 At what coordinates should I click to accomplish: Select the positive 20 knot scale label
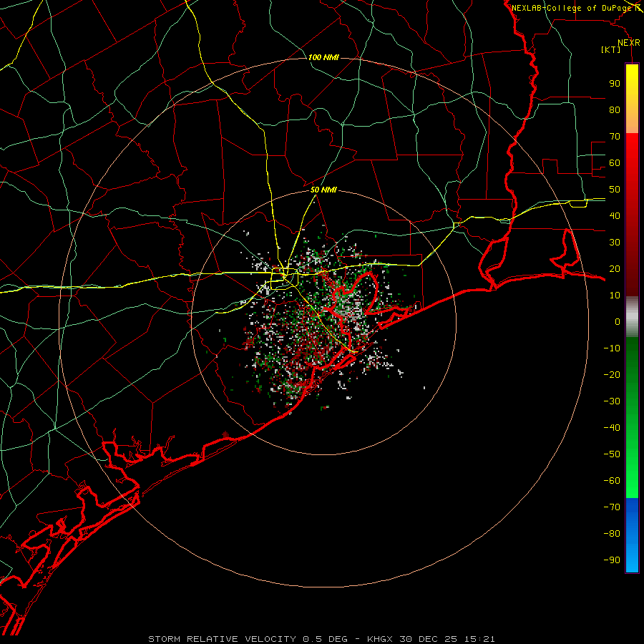pos(615,268)
